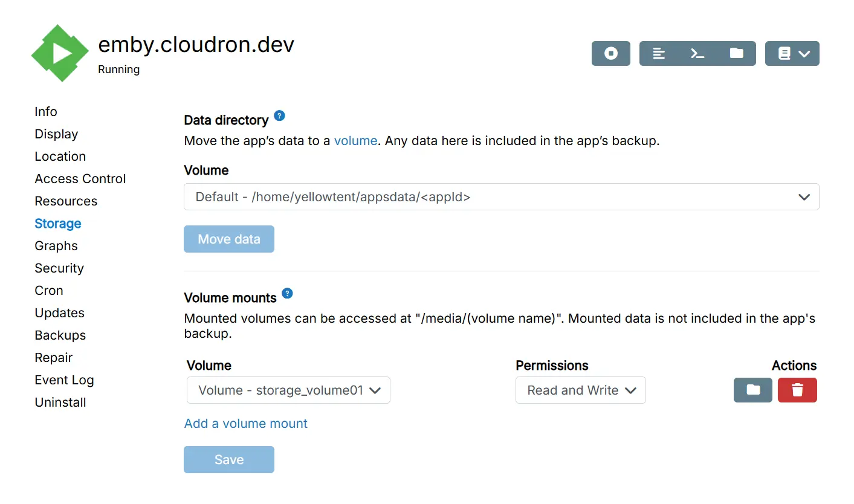This screenshot has width=854, height=504.
Task: Delete the storage_volume01 mount
Action: (797, 390)
